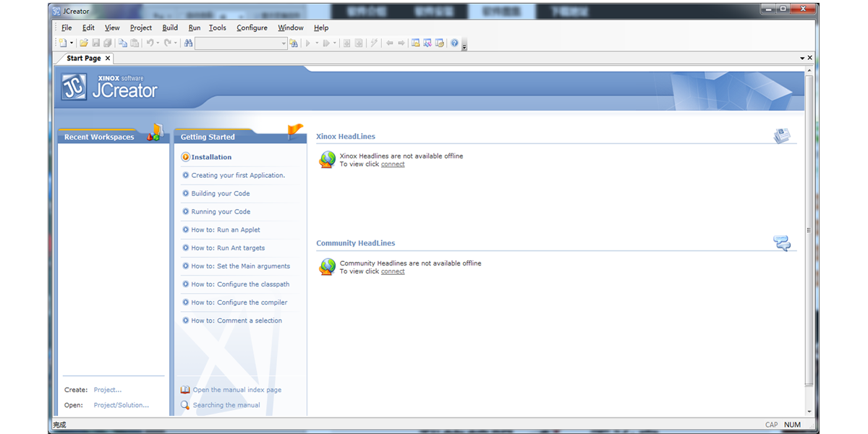Click the lightning bolt tool icon
Screen dimensions: 868x434
pyautogui.click(x=374, y=43)
